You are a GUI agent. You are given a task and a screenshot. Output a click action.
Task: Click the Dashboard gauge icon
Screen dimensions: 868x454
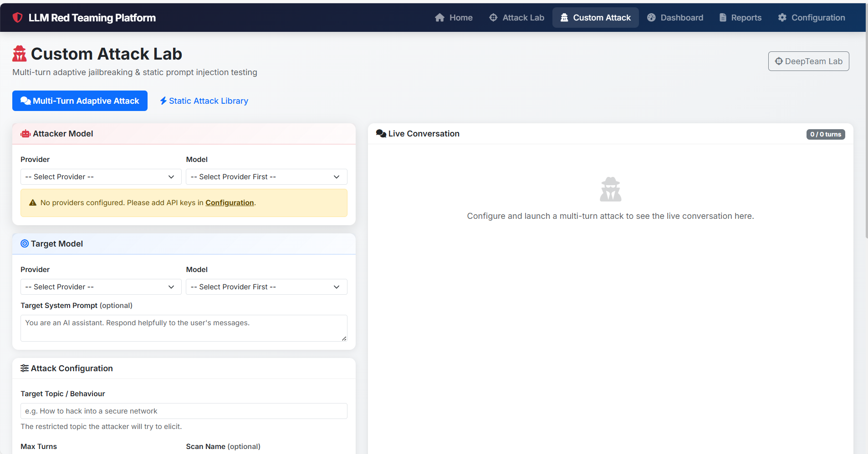tap(651, 18)
